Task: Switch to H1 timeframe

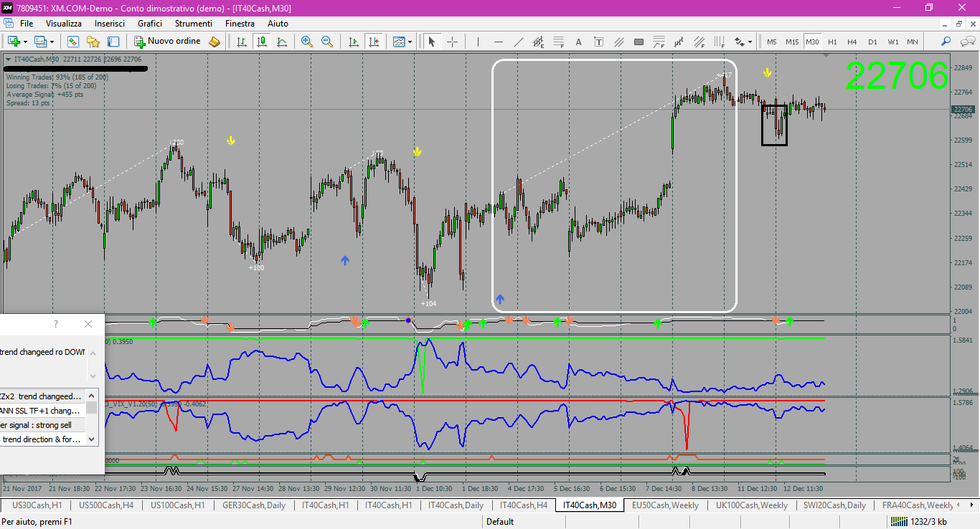Action: (832, 42)
